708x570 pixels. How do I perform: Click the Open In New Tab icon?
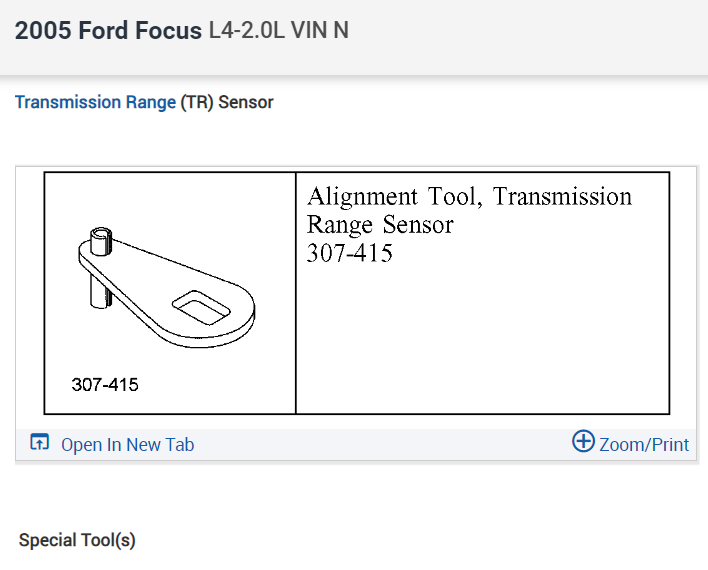[x=40, y=443]
